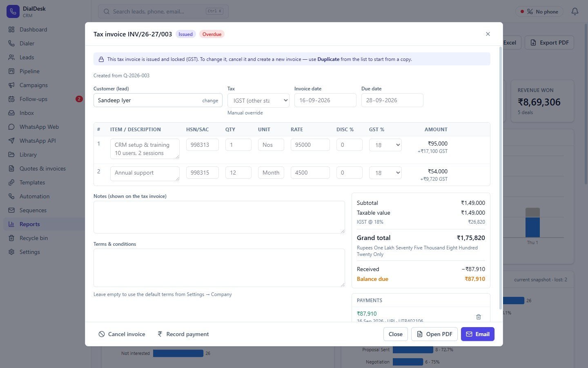Open GST % dropdown for Annual support row
588x368 pixels.
click(x=385, y=173)
